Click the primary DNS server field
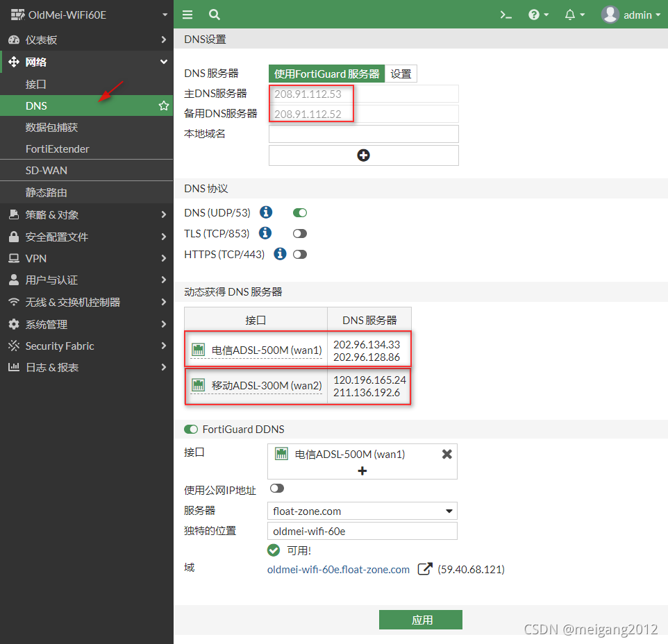This screenshot has height=644, width=668. (363, 94)
